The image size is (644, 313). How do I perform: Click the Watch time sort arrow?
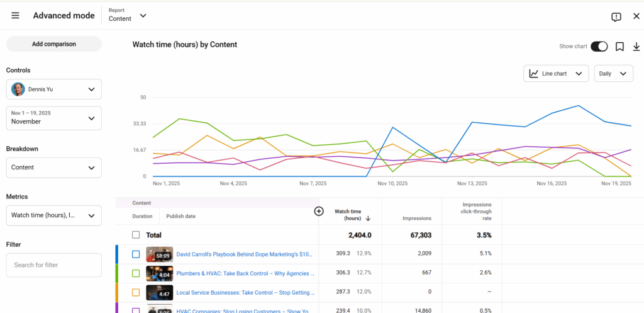[368, 219]
